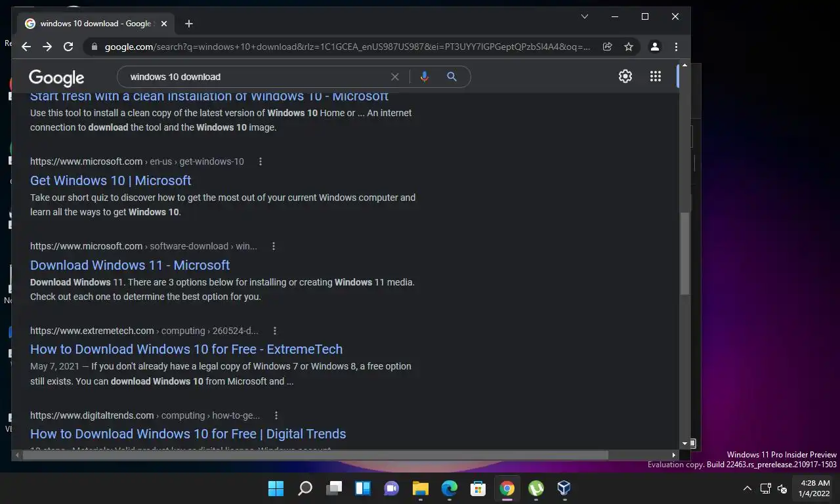Open Task View on the taskbar
Image resolution: width=840 pixels, height=504 pixels.
pyautogui.click(x=334, y=488)
